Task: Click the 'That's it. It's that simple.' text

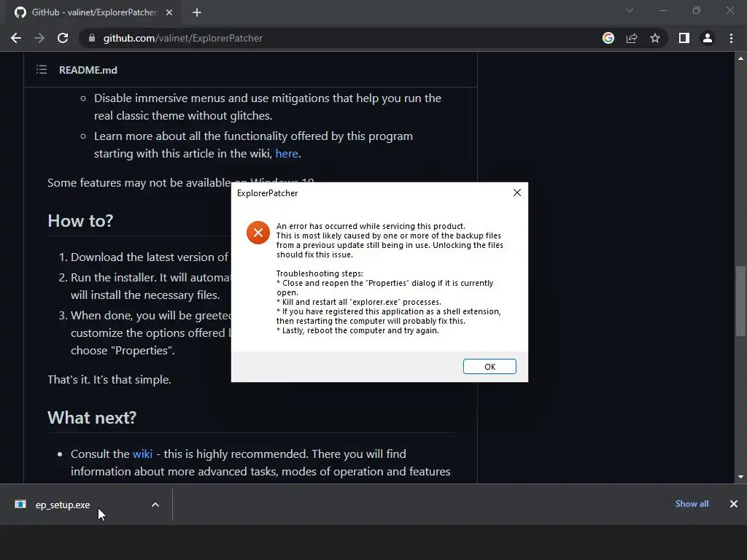Action: [x=109, y=379]
